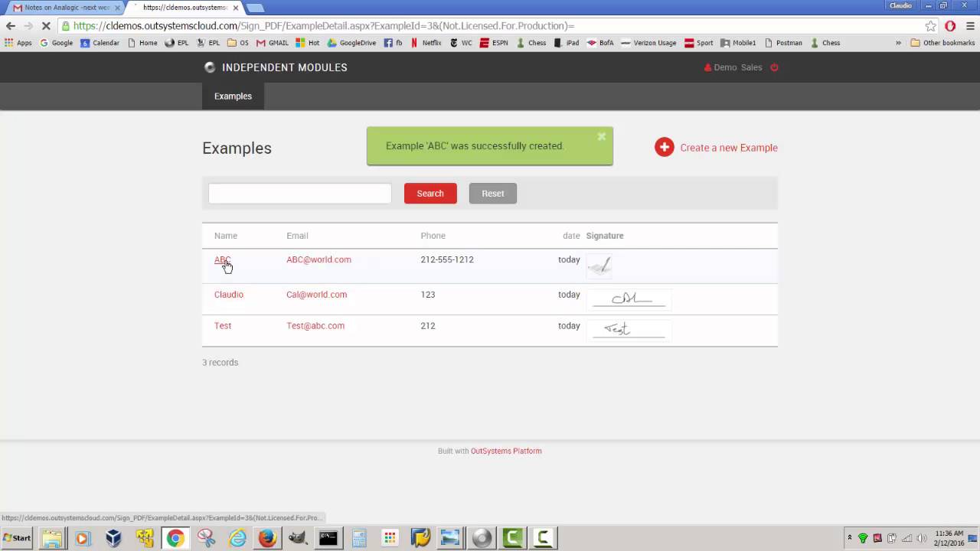Open the Postman bookmark
Image resolution: width=980 pixels, height=551 pixels.
click(x=783, y=43)
